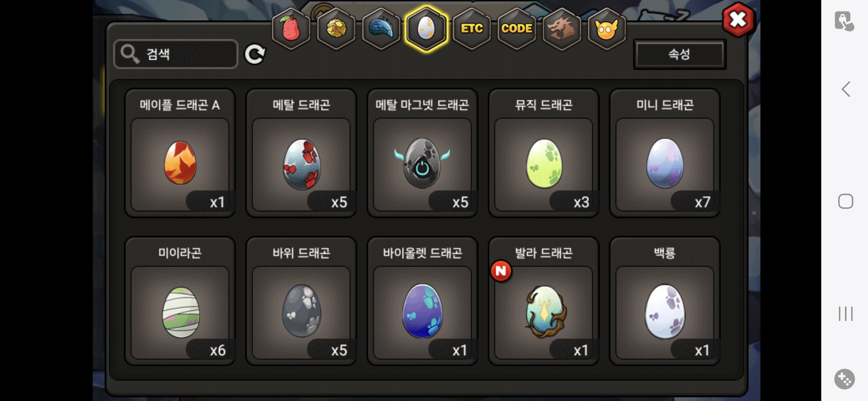Image resolution: width=868 pixels, height=401 pixels.
Task: Select the 메탈 마그넷 드래곤 egg
Action: coord(423,153)
